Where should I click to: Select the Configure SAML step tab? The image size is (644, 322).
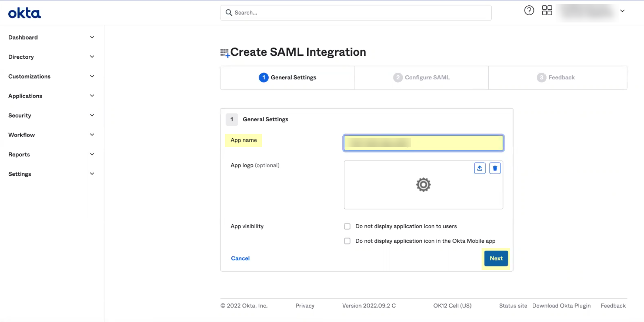pyautogui.click(x=421, y=78)
